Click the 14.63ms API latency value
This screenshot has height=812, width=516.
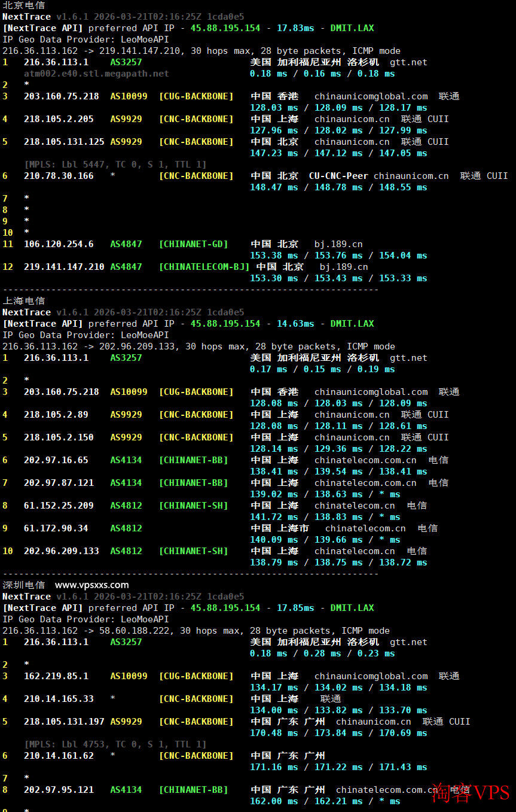click(x=295, y=324)
